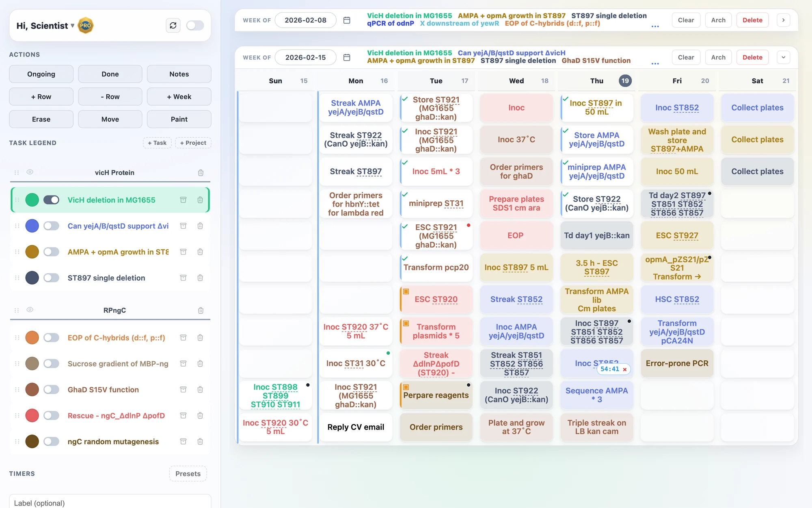Delete Rescue - ngC_ΔdlnP ΔpofD task
The width and height of the screenshot is (812, 508).
tap(200, 416)
